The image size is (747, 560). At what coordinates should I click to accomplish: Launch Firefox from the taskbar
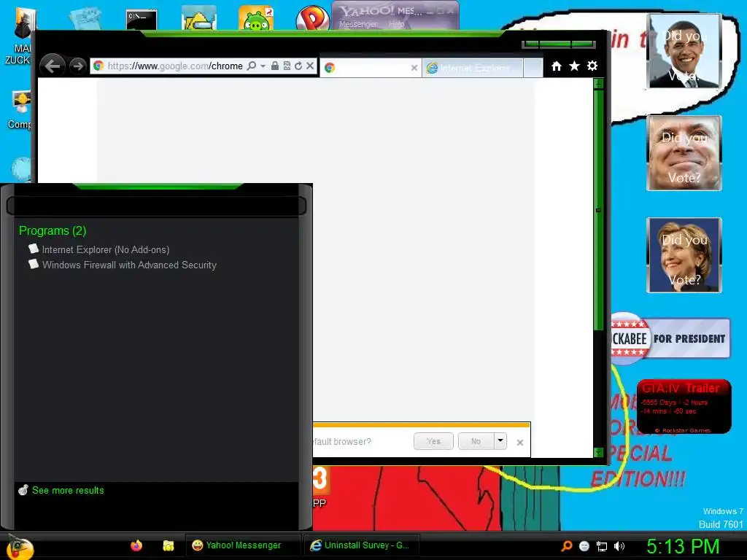coord(136,545)
